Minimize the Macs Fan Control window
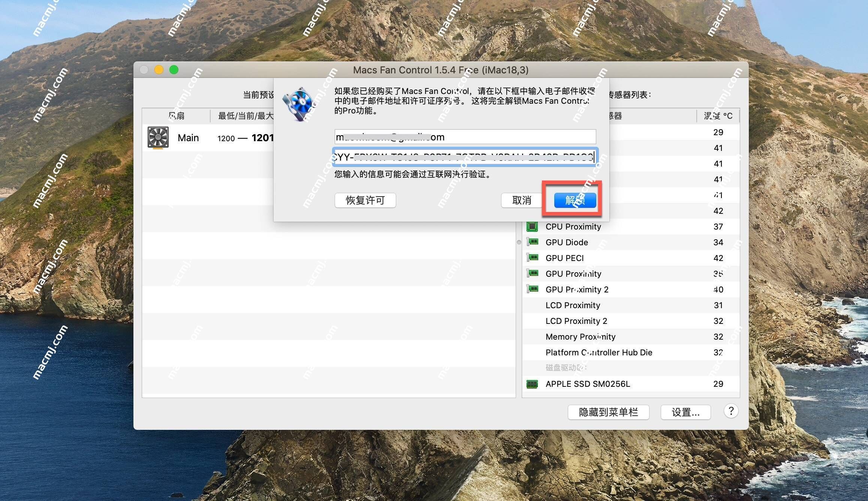The image size is (868, 501). click(x=159, y=70)
